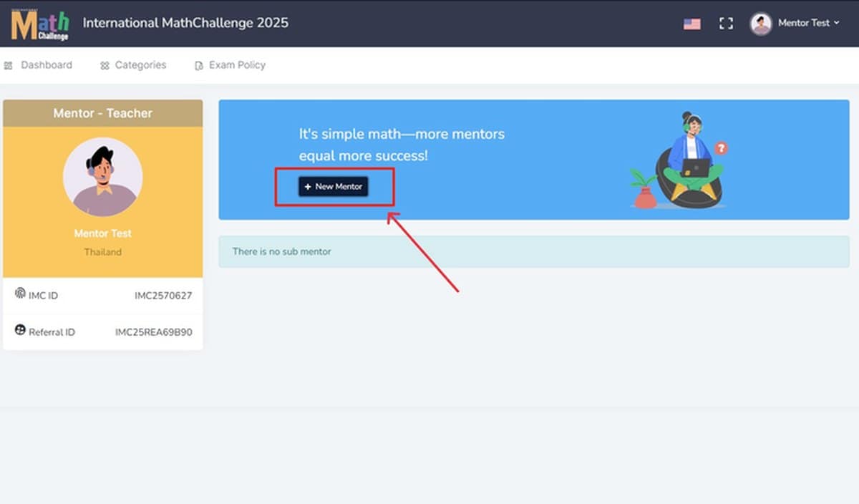Viewport: 859px width, 504px height.
Task: Open the Categories menu item
Action: [133, 65]
